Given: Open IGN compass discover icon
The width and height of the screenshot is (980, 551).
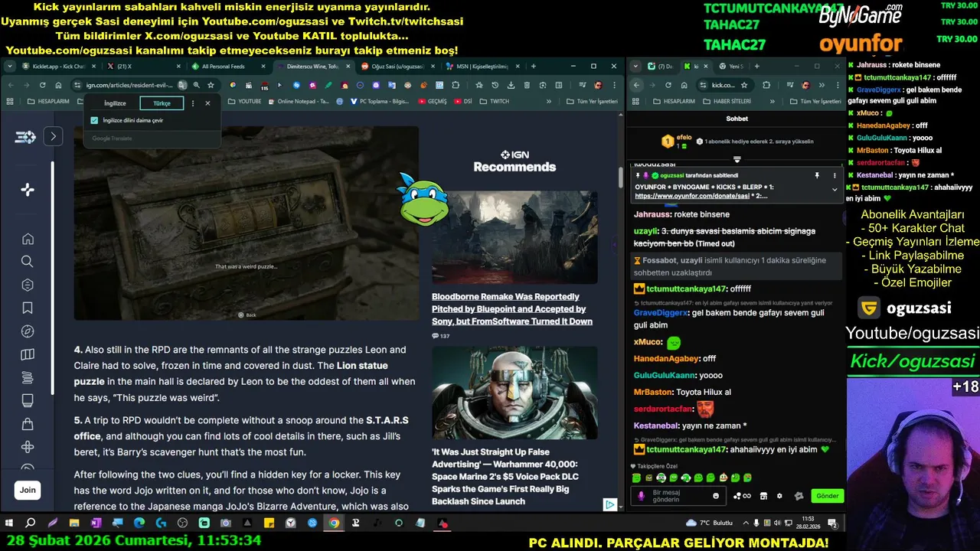Looking at the screenshot, I should coord(28,331).
